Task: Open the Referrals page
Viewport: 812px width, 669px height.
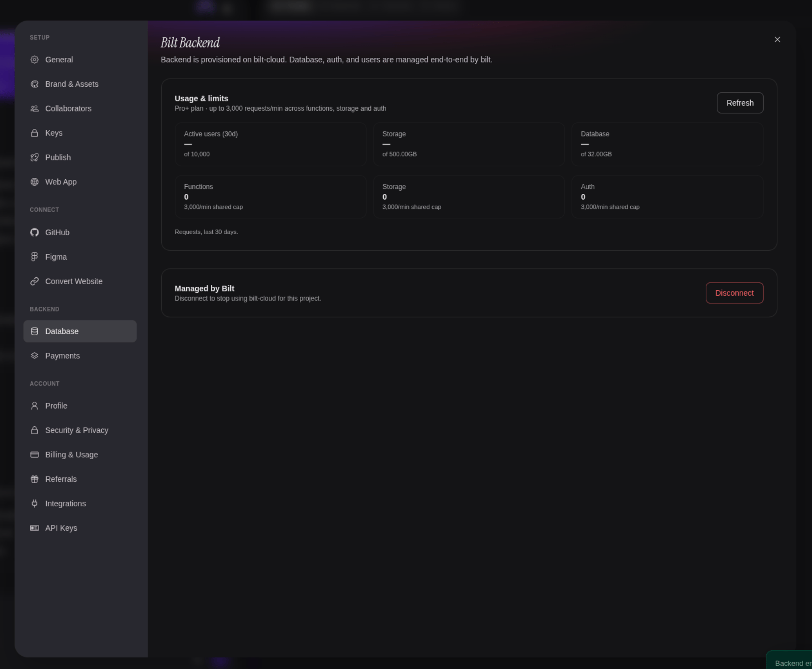Action: pos(80,479)
